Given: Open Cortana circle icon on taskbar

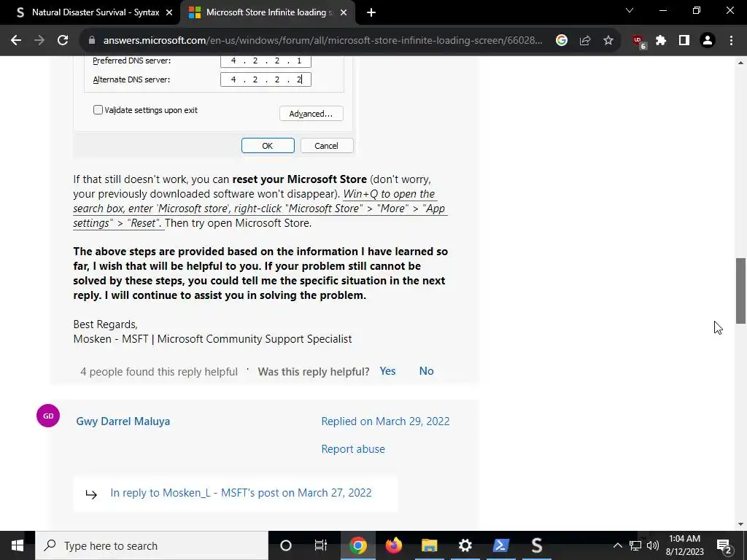Looking at the screenshot, I should (286, 545).
